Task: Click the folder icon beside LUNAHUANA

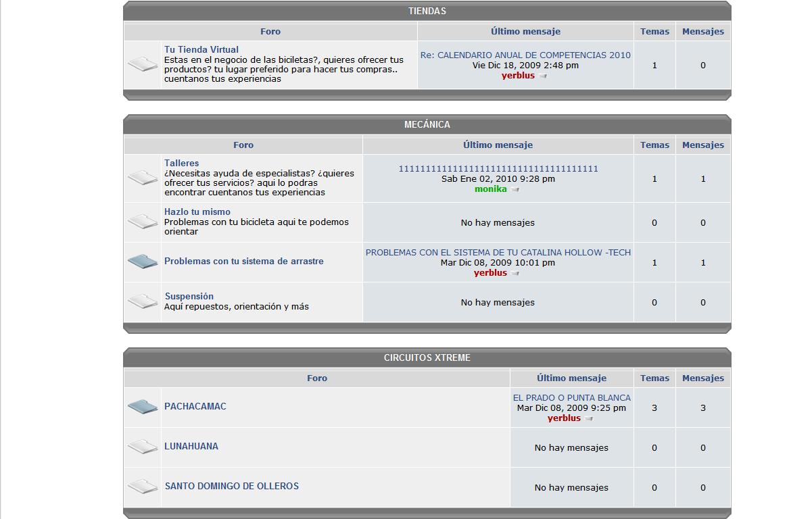Action: [x=143, y=447]
